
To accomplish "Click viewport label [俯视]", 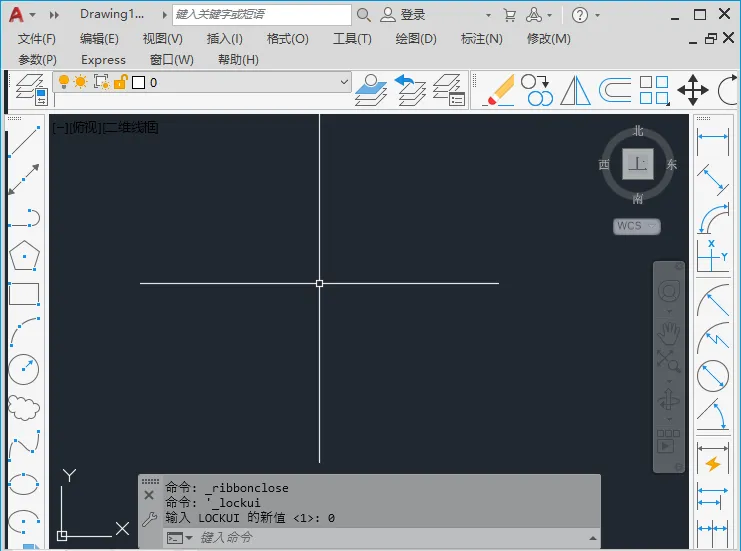I will tap(85, 127).
